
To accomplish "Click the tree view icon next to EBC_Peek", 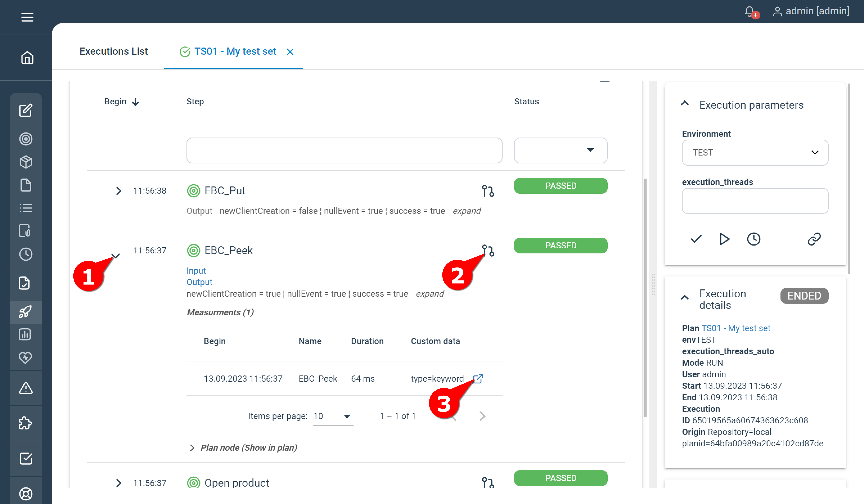I will [x=488, y=251].
